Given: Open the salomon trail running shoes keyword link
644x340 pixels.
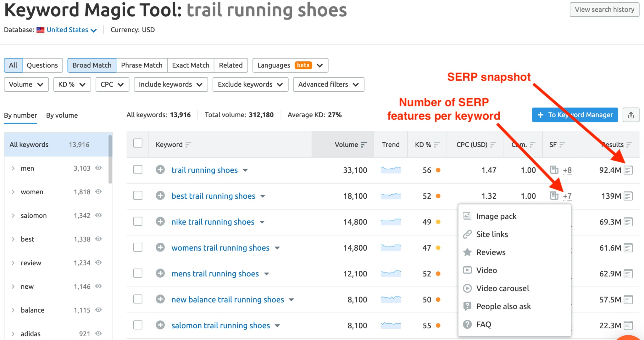Looking at the screenshot, I should tap(220, 325).
